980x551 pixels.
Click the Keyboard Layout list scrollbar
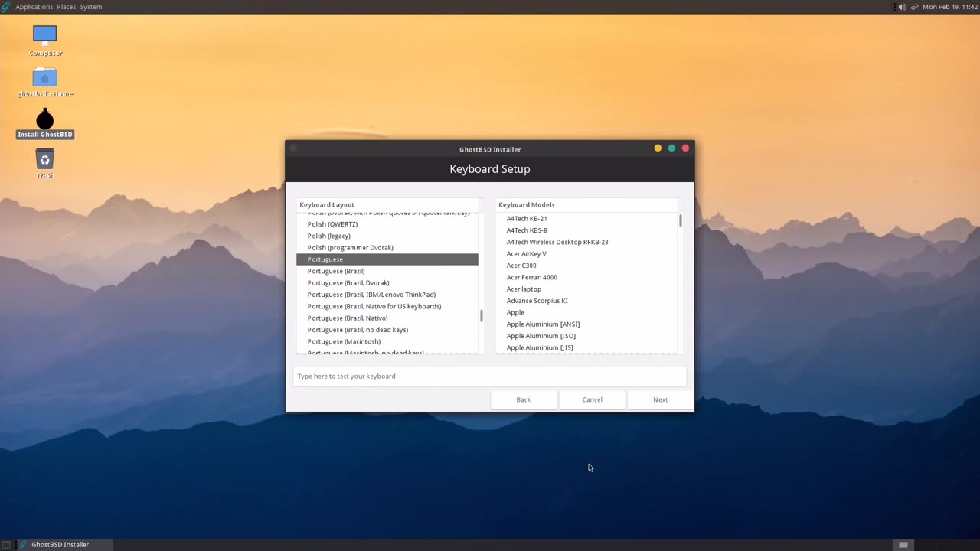point(482,315)
